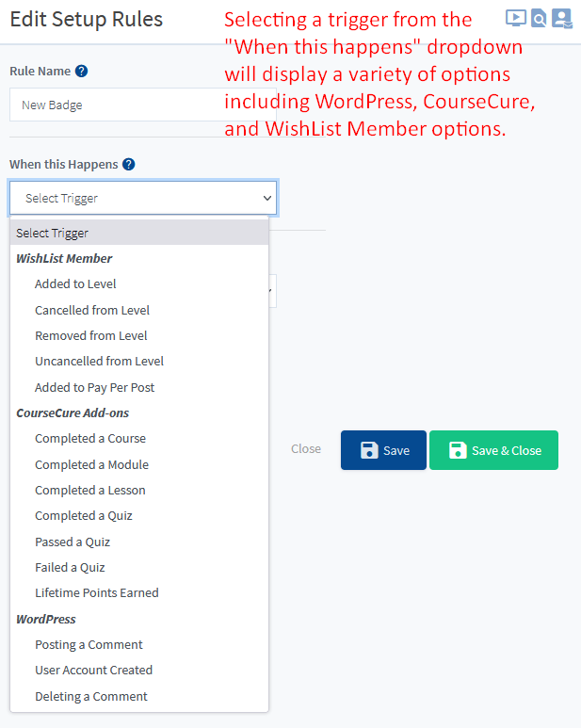Select Added to Level trigger
The height and width of the screenshot is (728, 581).
(139, 283)
